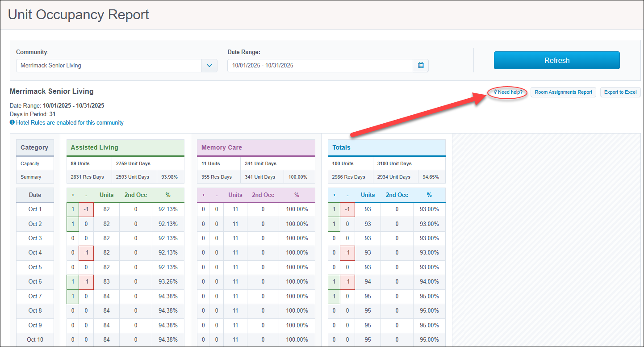Click the lightbulb icon in Need help
Viewport: 644px width, 347px height.
click(x=495, y=92)
